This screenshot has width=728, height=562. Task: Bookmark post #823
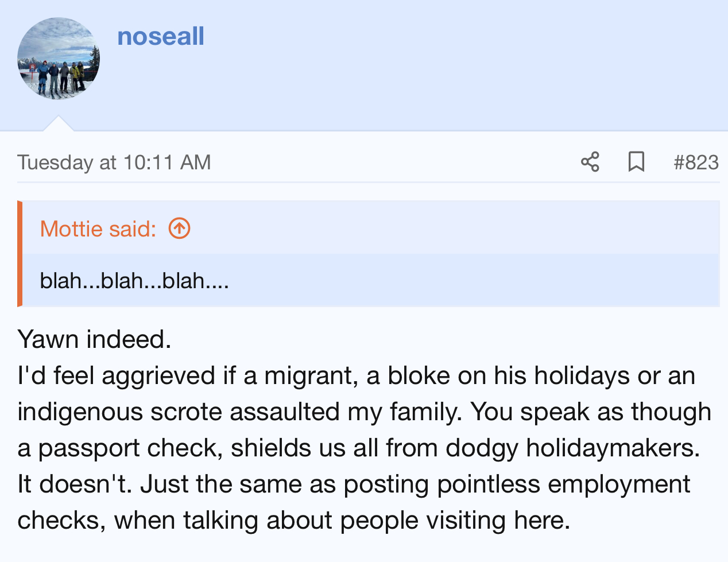pos(636,162)
